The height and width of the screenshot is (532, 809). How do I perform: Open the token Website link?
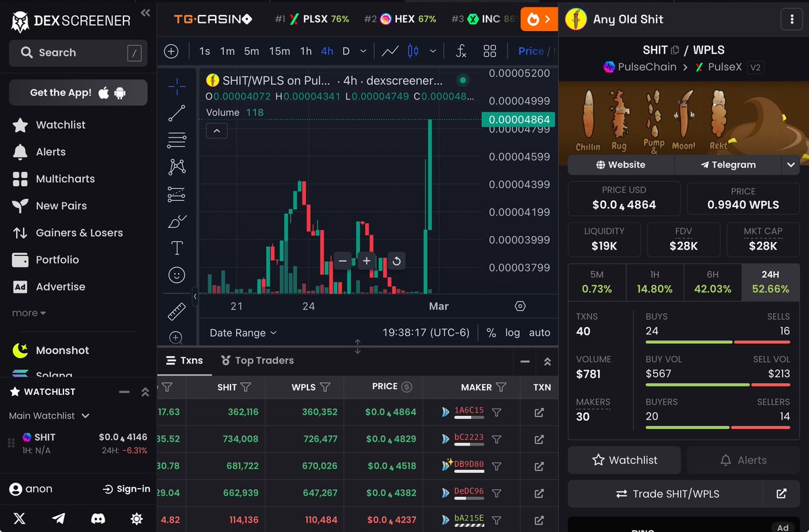(621, 165)
